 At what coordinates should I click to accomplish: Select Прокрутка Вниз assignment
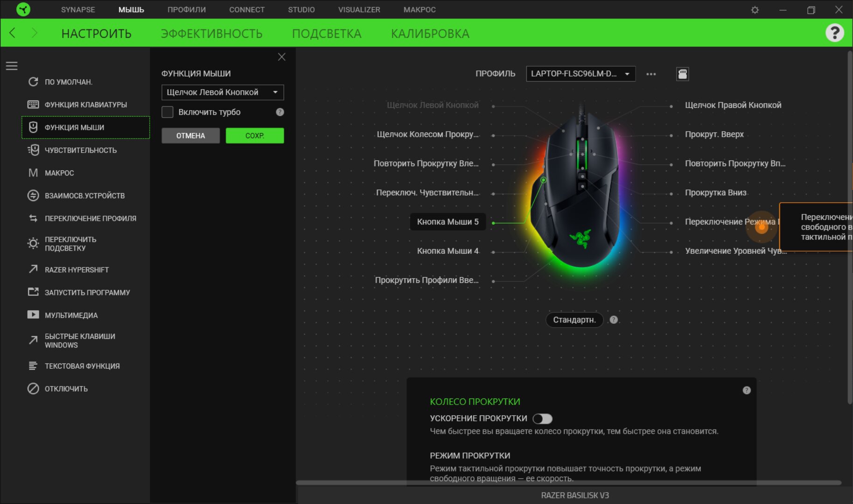point(715,193)
